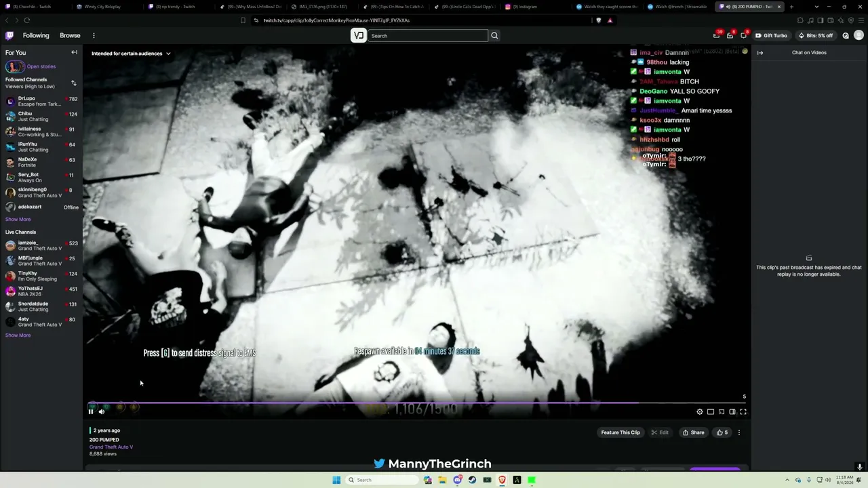
Task: Open MBFjungle live channel
Action: [x=41, y=261]
